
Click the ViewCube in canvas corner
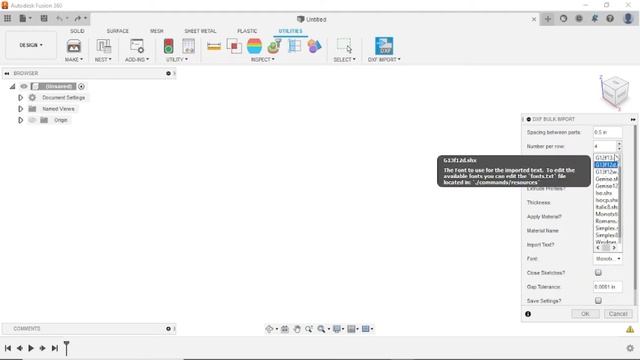point(615,91)
